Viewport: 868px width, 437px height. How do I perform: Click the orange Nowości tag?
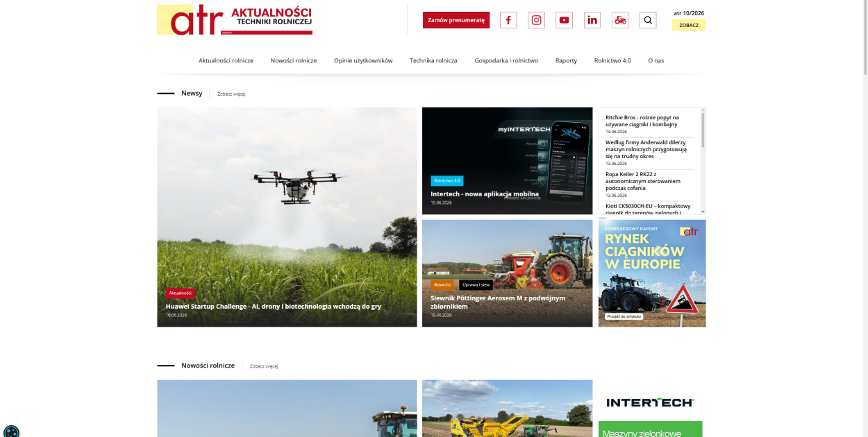[x=442, y=285]
